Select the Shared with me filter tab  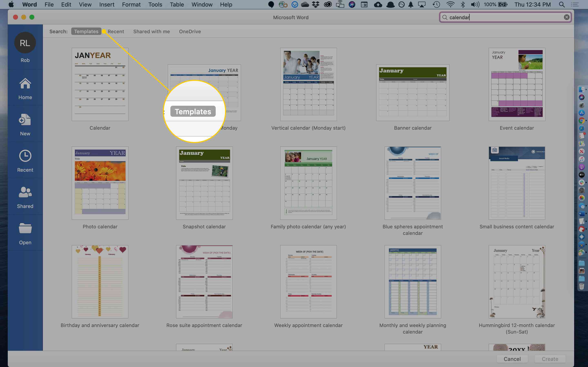click(151, 31)
